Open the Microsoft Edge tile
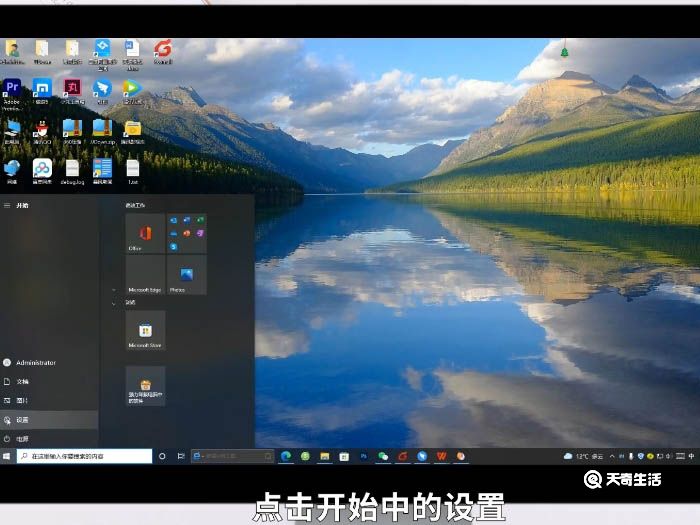This screenshot has height=525, width=700. tap(145, 276)
